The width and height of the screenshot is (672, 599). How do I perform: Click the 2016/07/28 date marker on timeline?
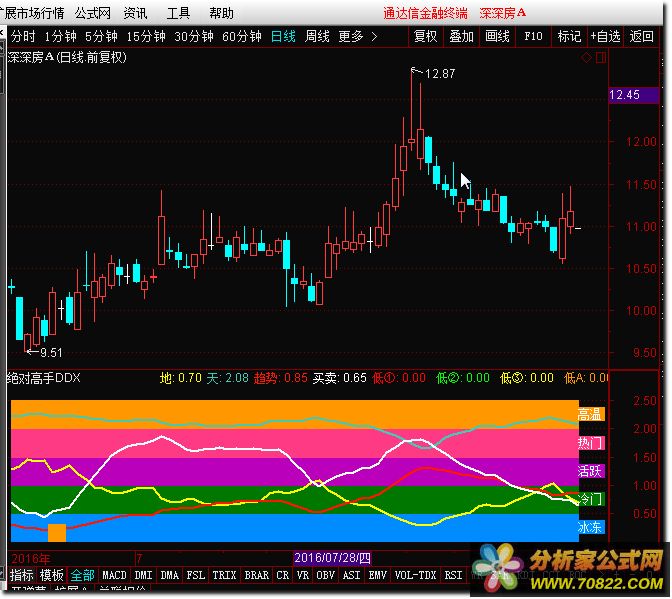coord(331,557)
